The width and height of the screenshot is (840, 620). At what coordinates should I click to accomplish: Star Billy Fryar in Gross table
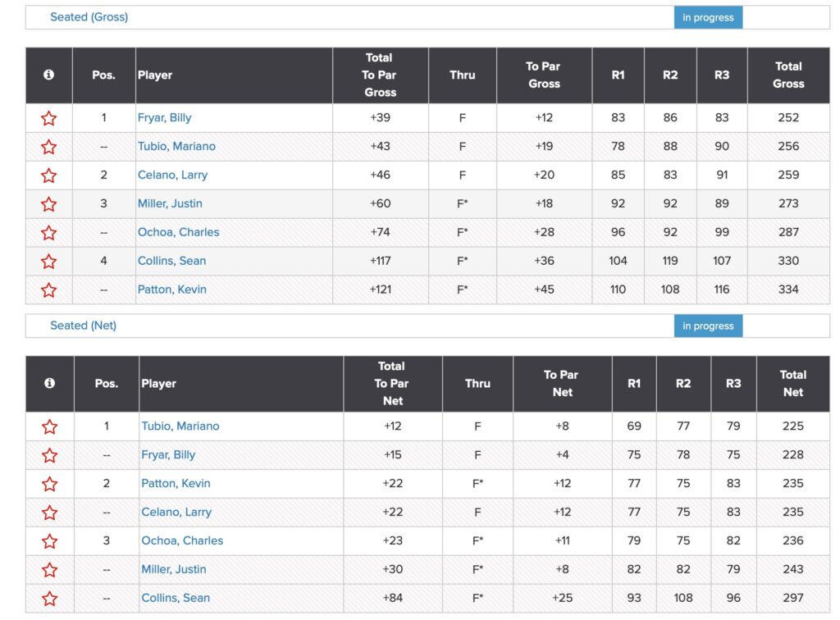click(49, 118)
